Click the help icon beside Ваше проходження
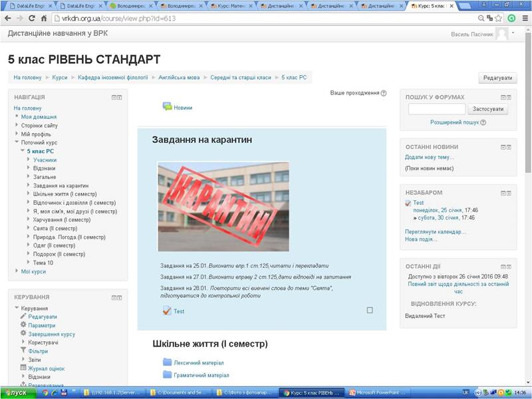The image size is (532, 399). coord(384,93)
